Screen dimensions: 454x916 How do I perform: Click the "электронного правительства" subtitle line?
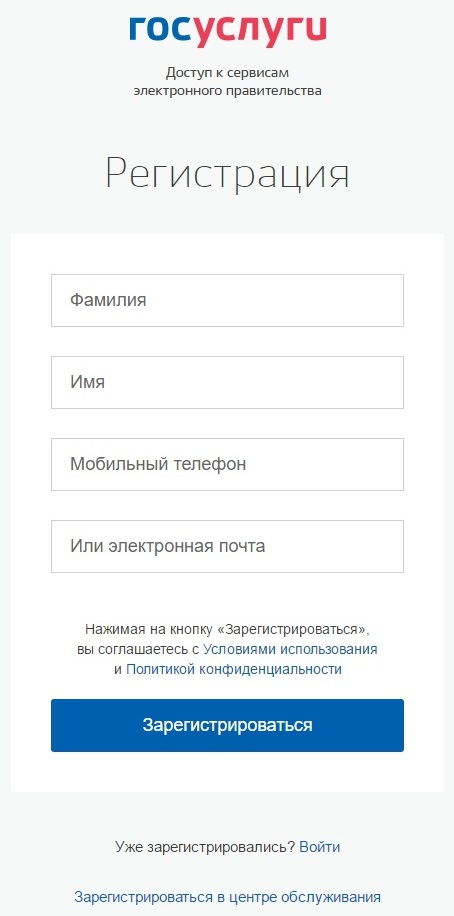227,91
